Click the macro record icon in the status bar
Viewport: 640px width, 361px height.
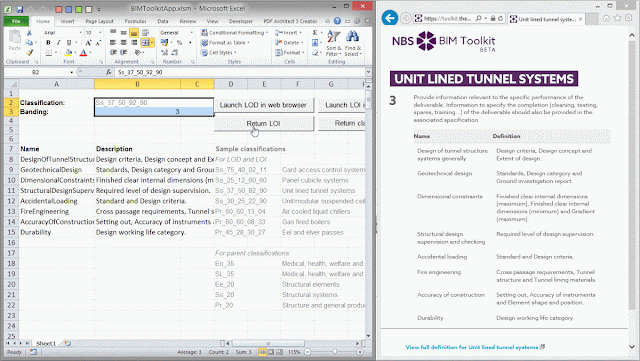[33, 352]
